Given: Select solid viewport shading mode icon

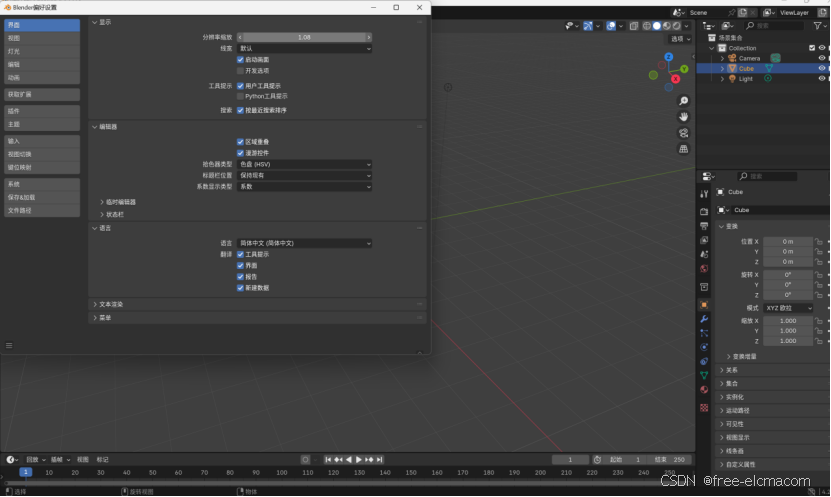Looking at the screenshot, I should coord(657,25).
